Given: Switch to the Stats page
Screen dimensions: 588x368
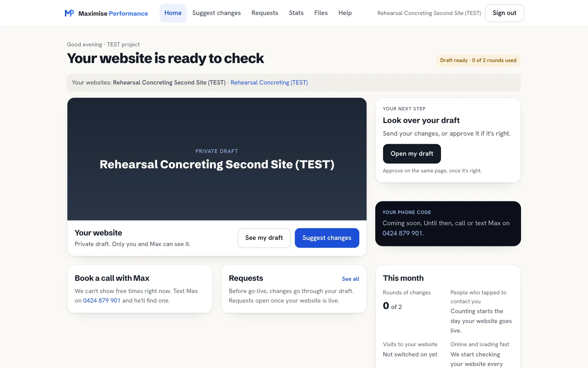Looking at the screenshot, I should coord(296,13).
